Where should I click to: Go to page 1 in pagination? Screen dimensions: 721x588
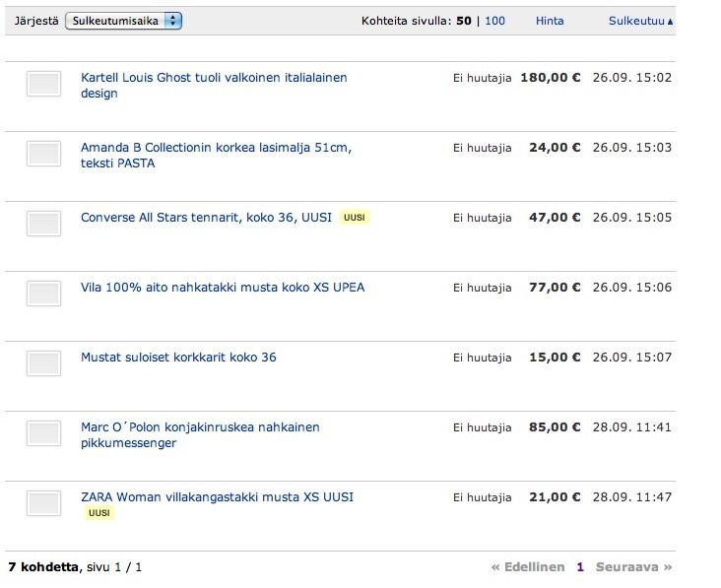tap(580, 567)
